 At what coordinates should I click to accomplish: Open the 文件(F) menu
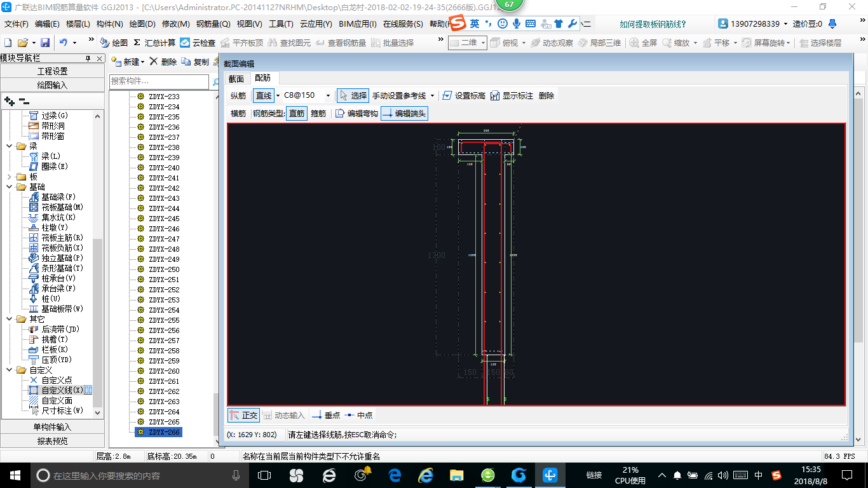[x=17, y=24]
